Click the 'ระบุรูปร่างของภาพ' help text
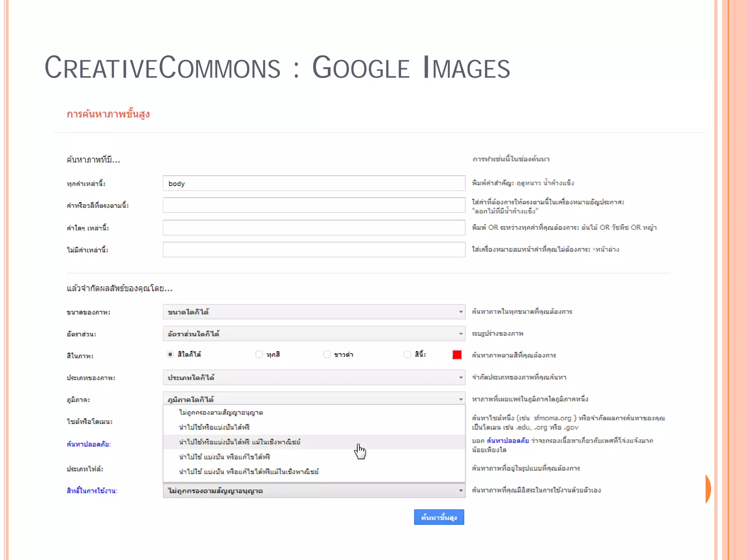 (x=498, y=334)
